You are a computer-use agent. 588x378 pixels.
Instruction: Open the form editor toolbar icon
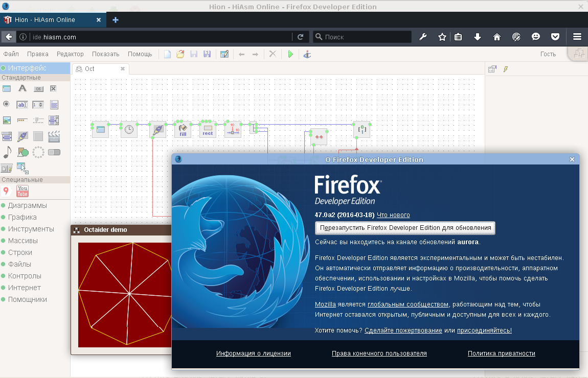click(x=224, y=54)
